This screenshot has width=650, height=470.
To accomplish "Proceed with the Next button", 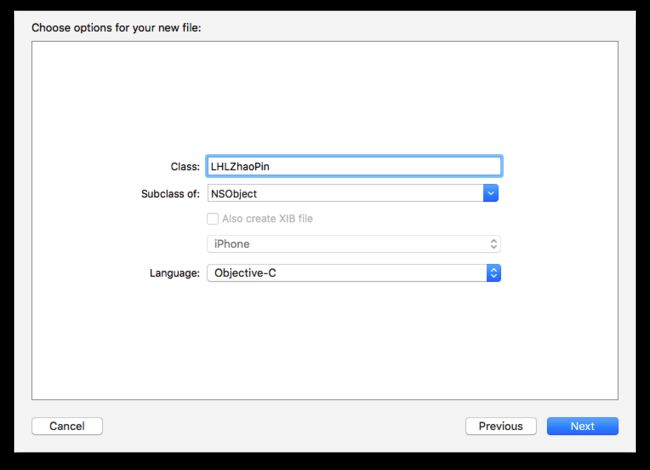I will [582, 426].
